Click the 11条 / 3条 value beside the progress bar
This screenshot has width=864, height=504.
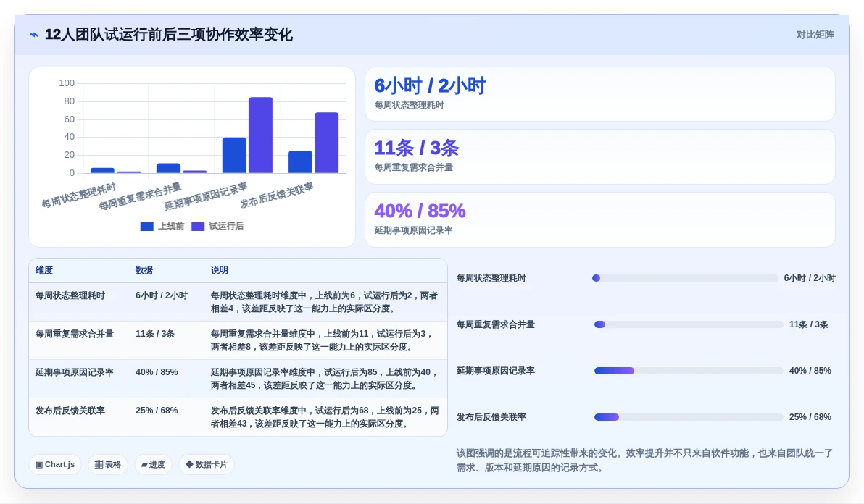[x=808, y=324]
